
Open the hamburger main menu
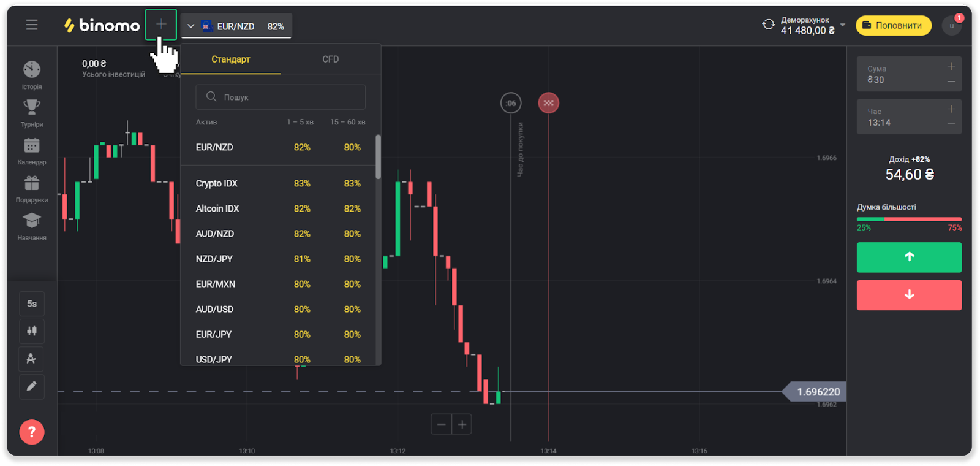32,25
